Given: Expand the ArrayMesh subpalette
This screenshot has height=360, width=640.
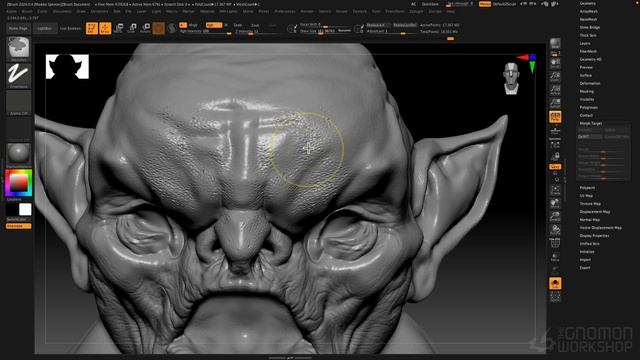Looking at the screenshot, I should [589, 11].
